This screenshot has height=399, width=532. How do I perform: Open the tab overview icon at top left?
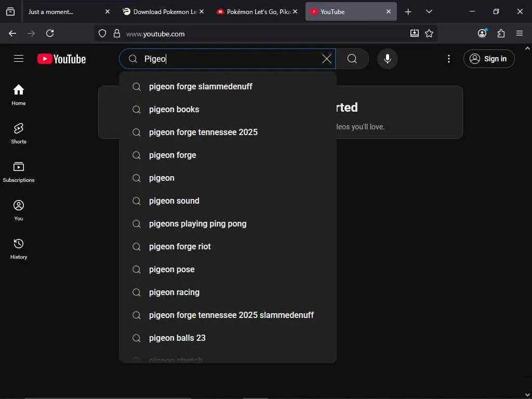[10, 12]
